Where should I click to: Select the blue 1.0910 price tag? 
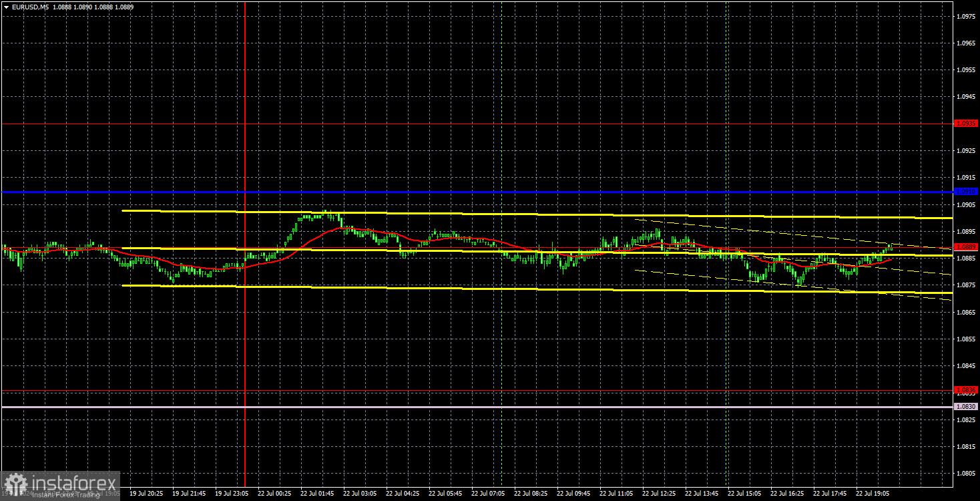[966, 192]
